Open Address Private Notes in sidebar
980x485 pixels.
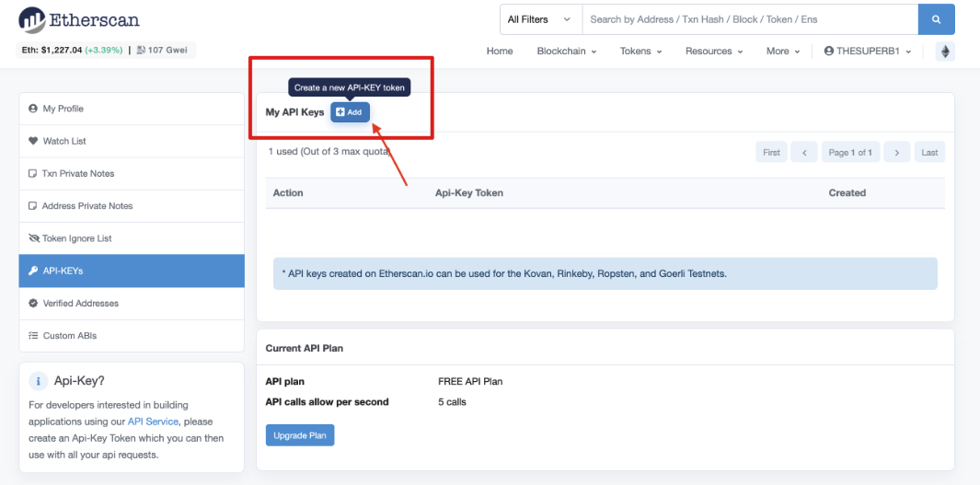click(x=132, y=206)
